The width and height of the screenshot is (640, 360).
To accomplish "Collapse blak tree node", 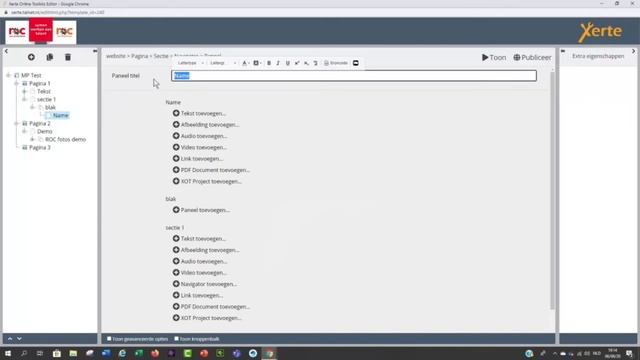I will coord(32,107).
